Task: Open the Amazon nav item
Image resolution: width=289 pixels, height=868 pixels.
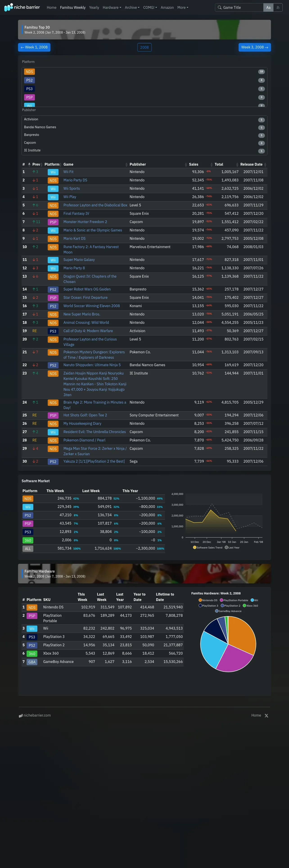Action: [167, 7]
